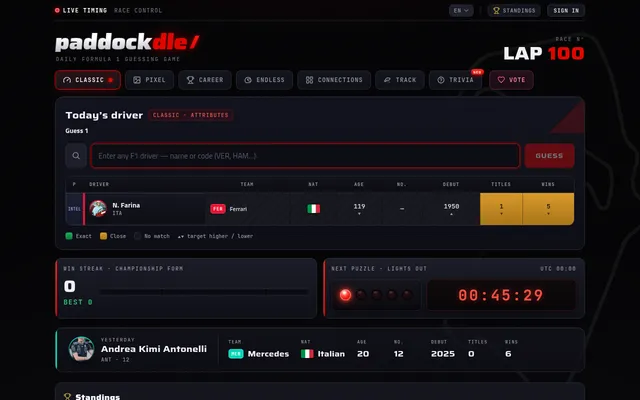The width and height of the screenshot is (640, 400).
Task: Click the yellow Titles cell showing 1
Action: pos(501,209)
